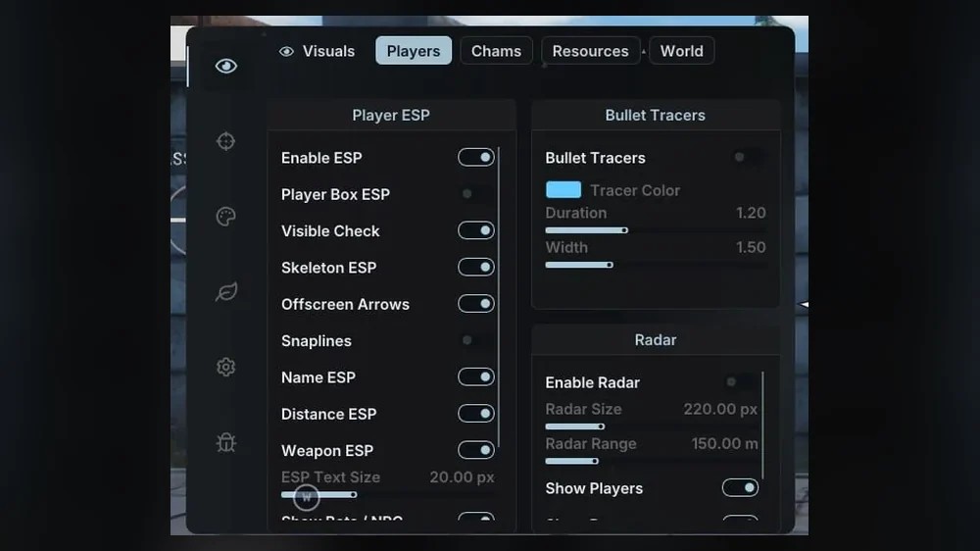Enable Snaplines toggle
Image resolution: width=980 pixels, height=551 pixels.
tap(476, 340)
